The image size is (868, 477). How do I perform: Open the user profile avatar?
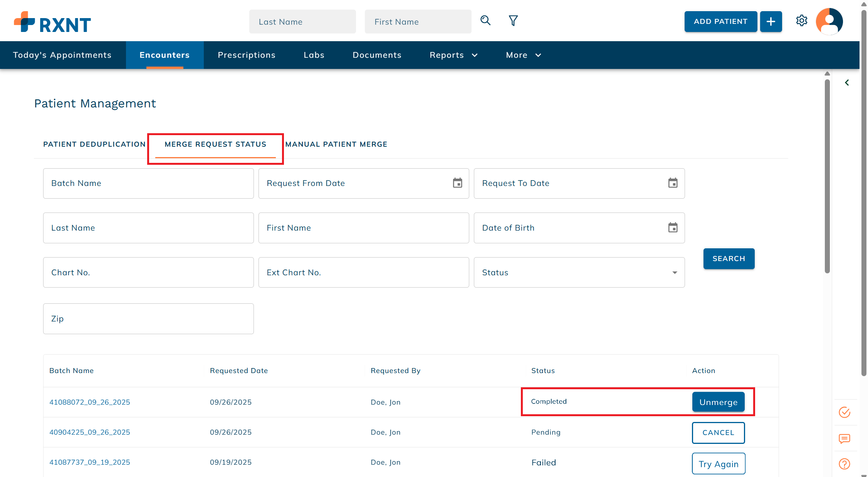click(829, 22)
